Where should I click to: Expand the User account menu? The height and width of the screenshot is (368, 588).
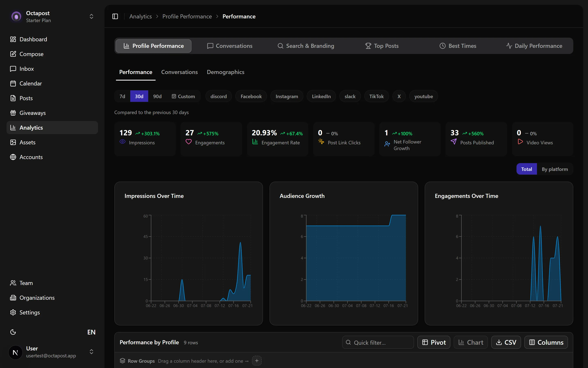pyautogui.click(x=91, y=352)
